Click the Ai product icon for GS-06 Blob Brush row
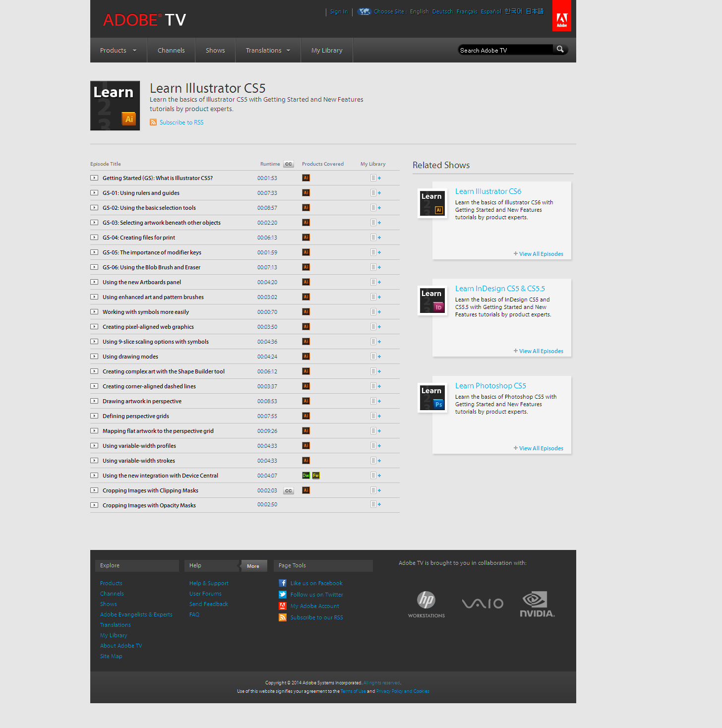 point(306,267)
